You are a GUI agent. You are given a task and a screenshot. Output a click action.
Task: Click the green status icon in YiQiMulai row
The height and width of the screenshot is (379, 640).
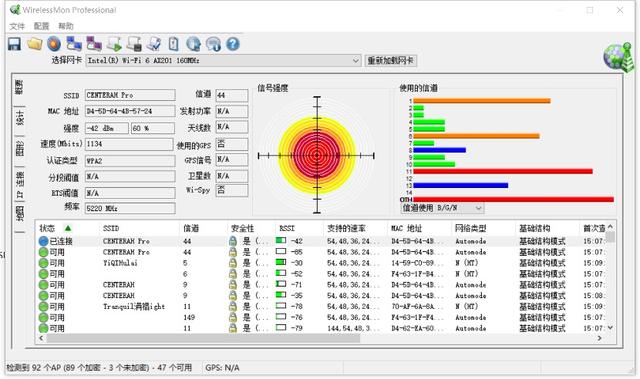43,263
